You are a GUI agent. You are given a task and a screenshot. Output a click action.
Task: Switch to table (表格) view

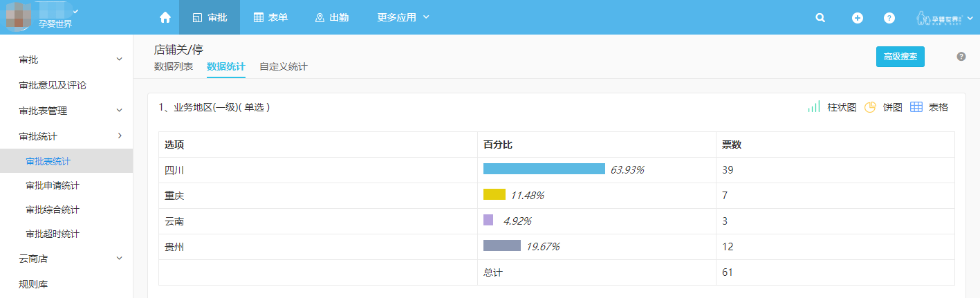pos(929,107)
